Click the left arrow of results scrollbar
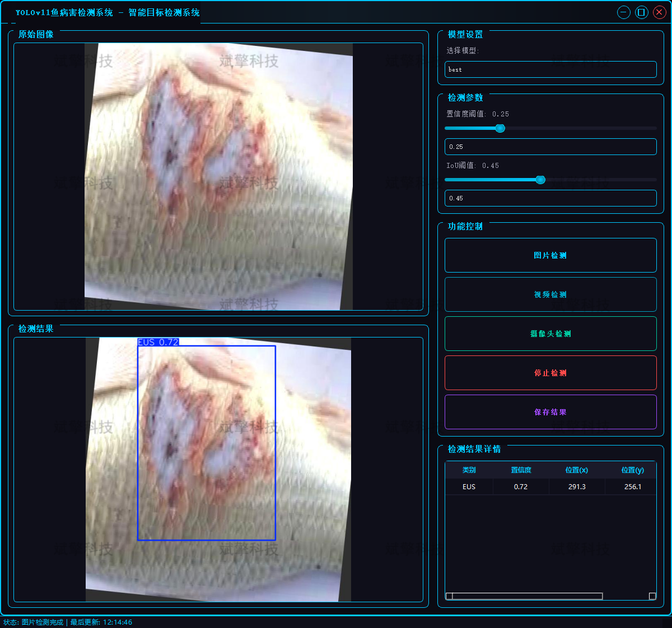672x628 pixels. tap(449, 596)
